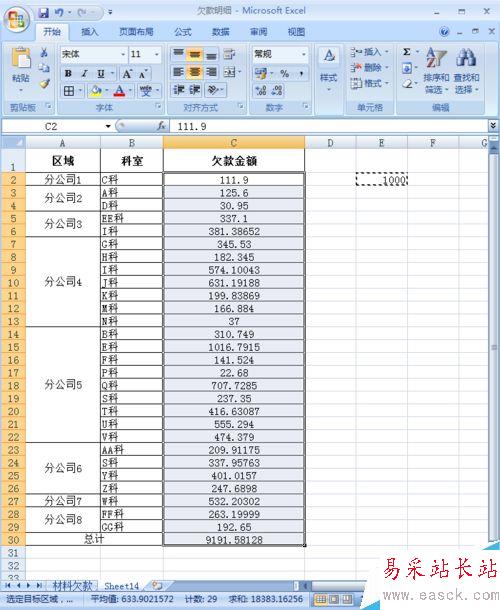Apply the red font color
Viewport: 500px width, 610px height.
(x=119, y=91)
